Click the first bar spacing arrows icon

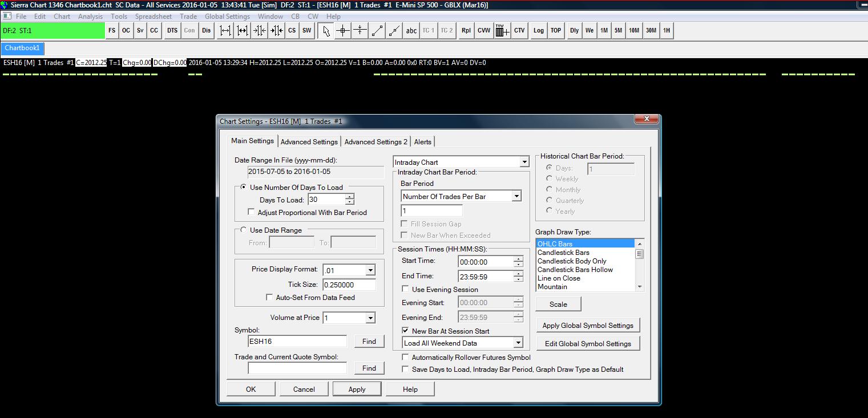[225, 31]
